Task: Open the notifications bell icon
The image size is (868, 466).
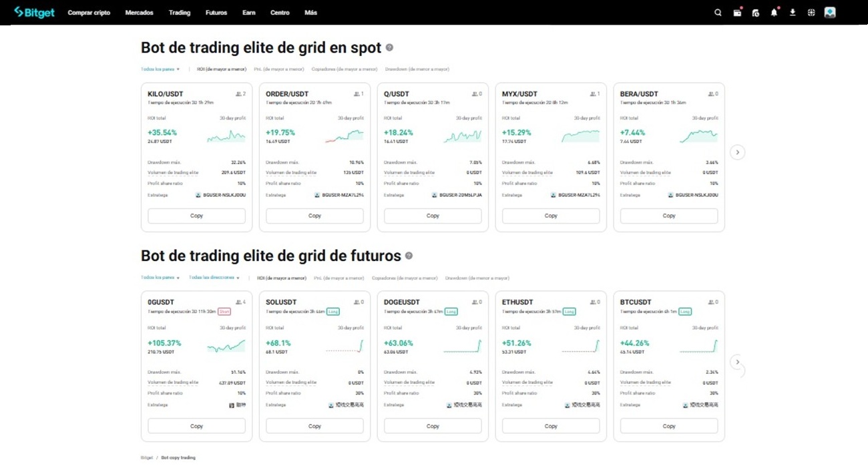Action: click(x=774, y=12)
